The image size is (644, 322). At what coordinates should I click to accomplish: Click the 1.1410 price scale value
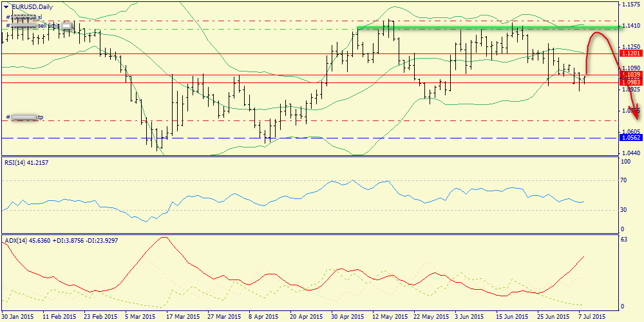tap(631, 26)
